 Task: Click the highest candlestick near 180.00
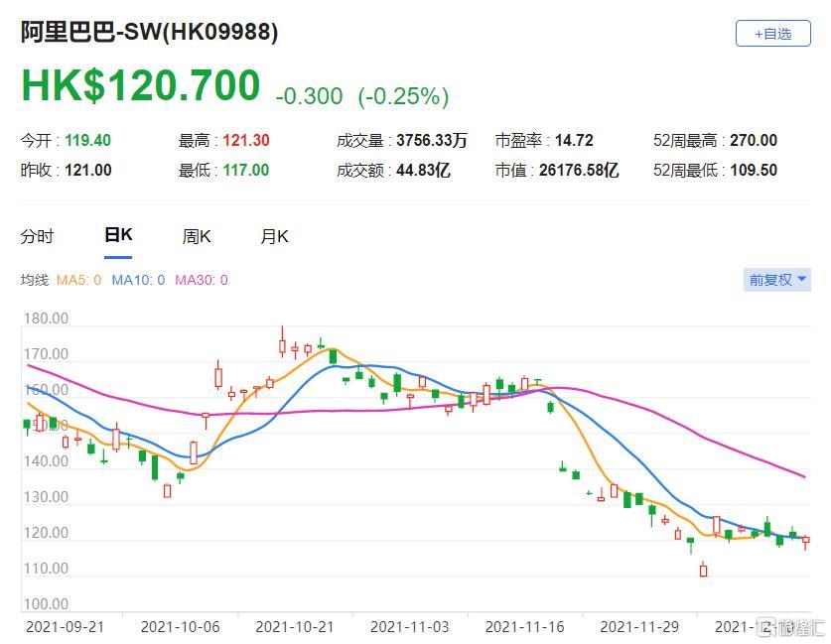pos(283,343)
